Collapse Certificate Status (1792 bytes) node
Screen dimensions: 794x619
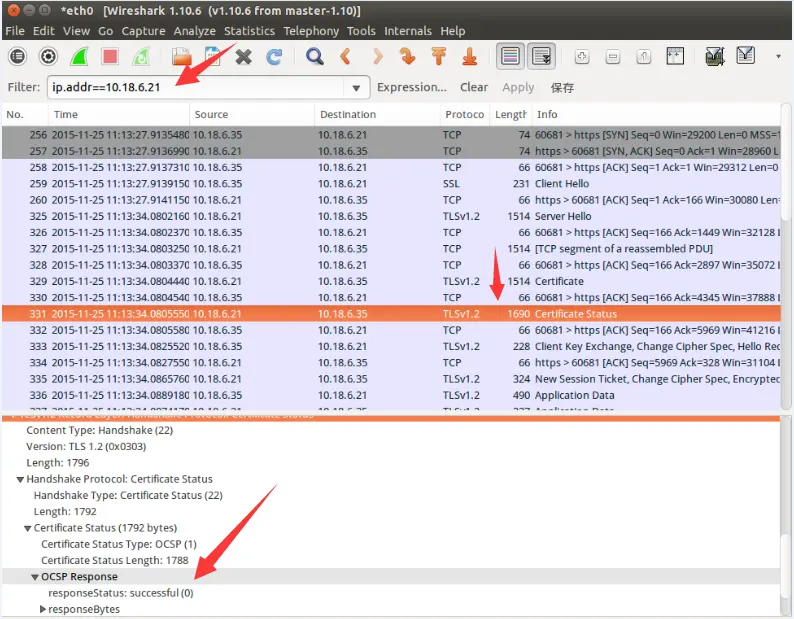coord(28,528)
